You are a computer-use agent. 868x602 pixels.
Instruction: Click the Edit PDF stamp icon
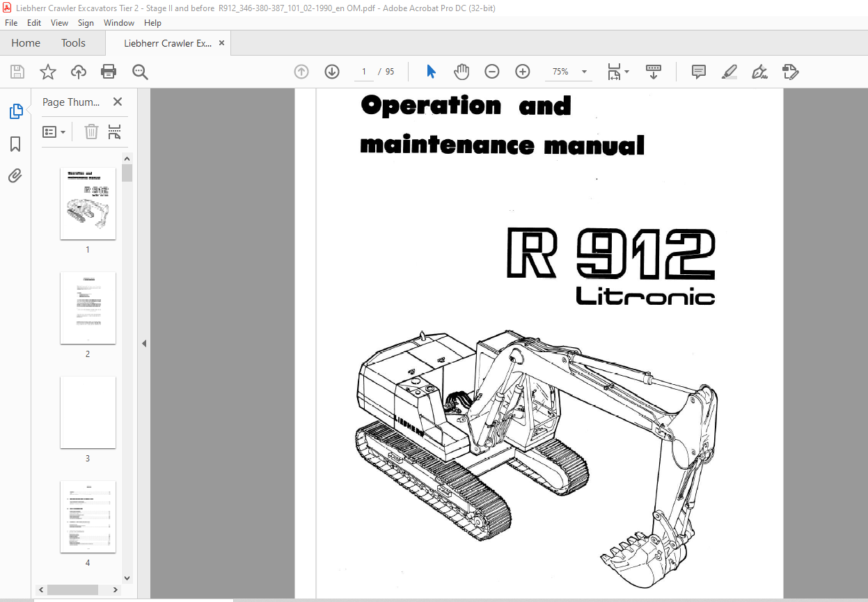791,72
